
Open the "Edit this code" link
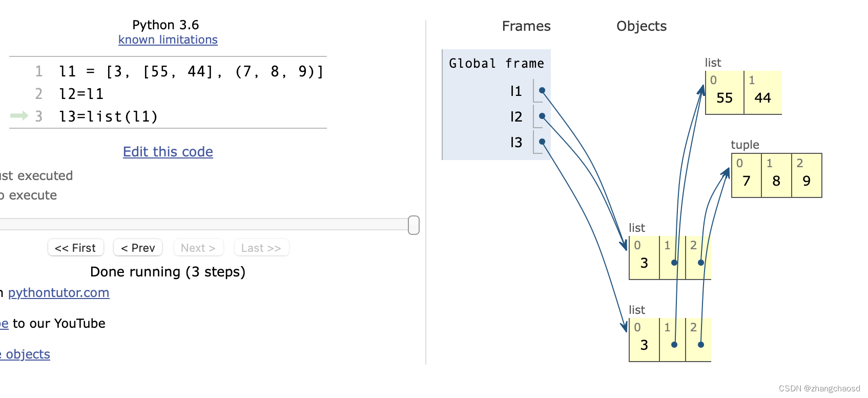(x=168, y=152)
